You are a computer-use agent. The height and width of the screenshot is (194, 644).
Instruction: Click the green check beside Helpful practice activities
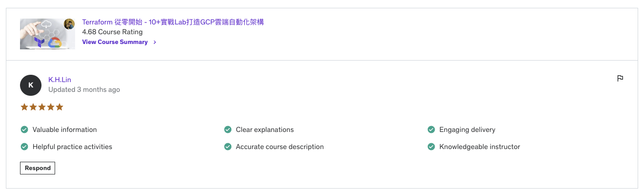(x=24, y=147)
